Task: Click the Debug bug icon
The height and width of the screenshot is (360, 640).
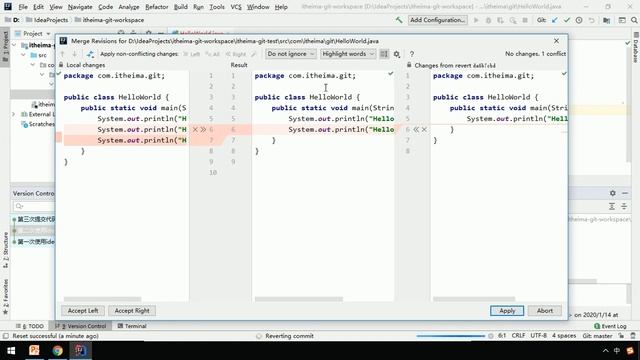Action: (488, 20)
